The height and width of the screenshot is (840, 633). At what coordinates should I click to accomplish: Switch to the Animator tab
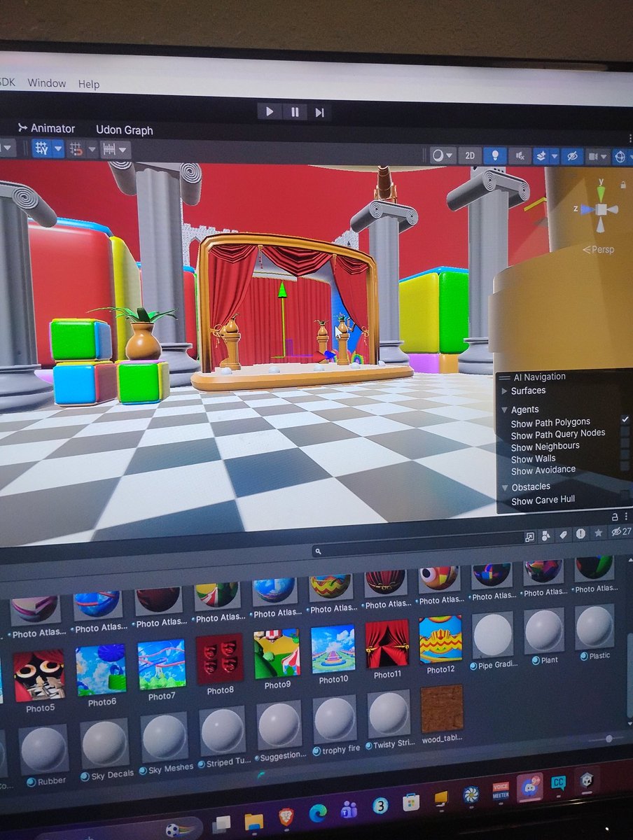[x=46, y=128]
